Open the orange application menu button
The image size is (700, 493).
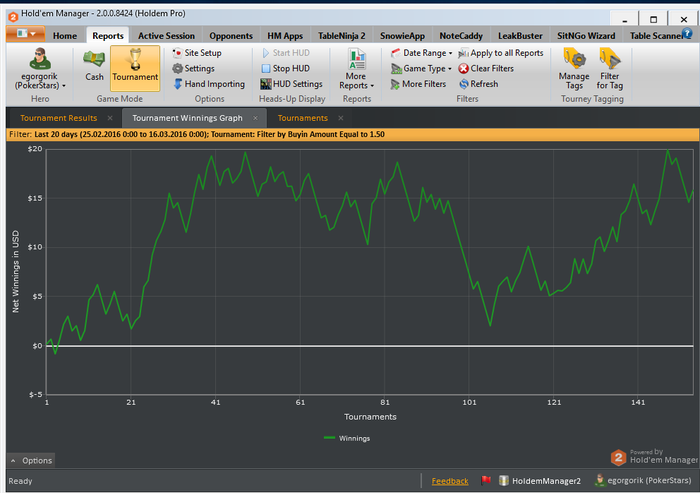[x=25, y=34]
